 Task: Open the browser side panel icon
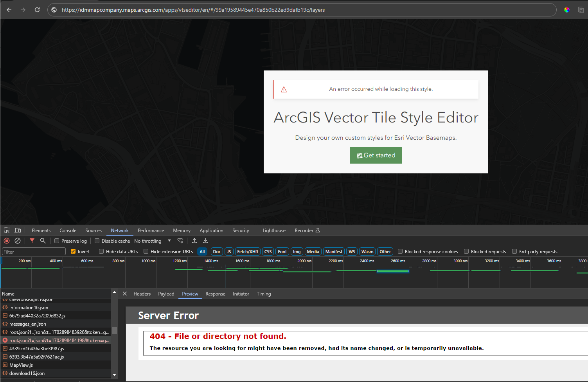pyautogui.click(x=581, y=10)
